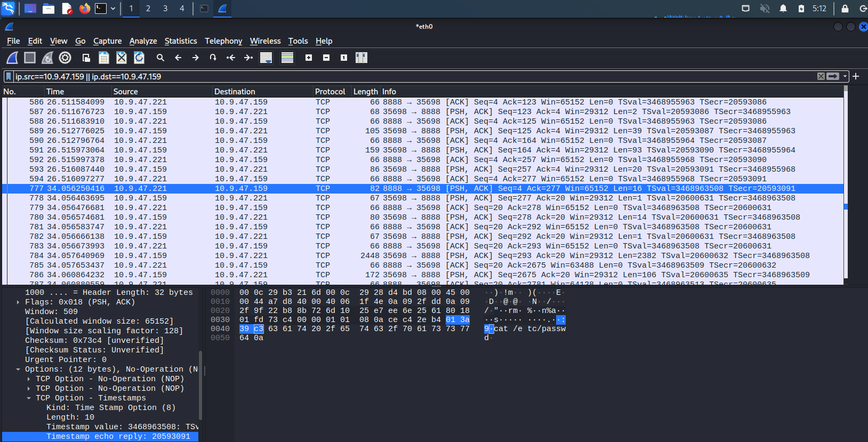This screenshot has width=868, height=442.
Task: Jump to the first packet
Action: point(231,58)
